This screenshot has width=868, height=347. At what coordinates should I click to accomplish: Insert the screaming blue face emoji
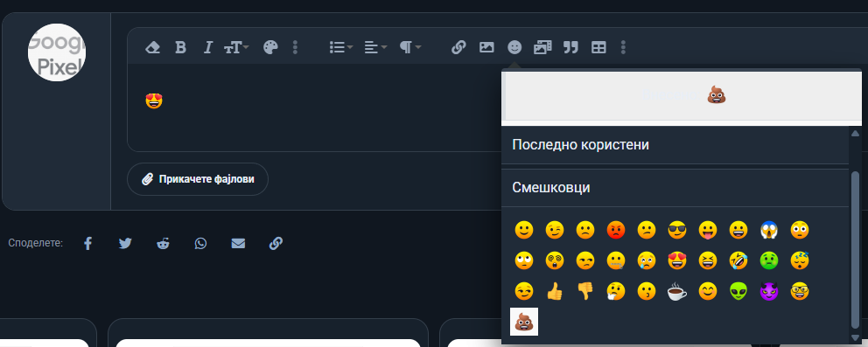769,230
